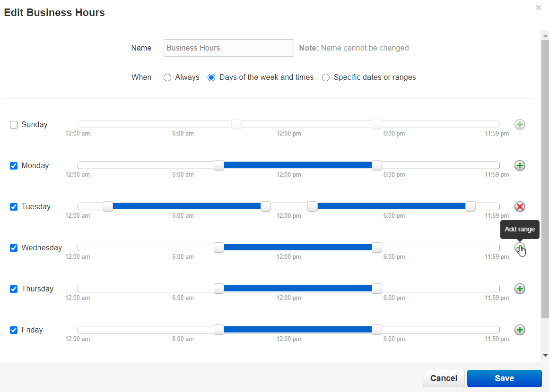
Task: Close the Edit Business Hours dialog
Action: click(x=538, y=8)
